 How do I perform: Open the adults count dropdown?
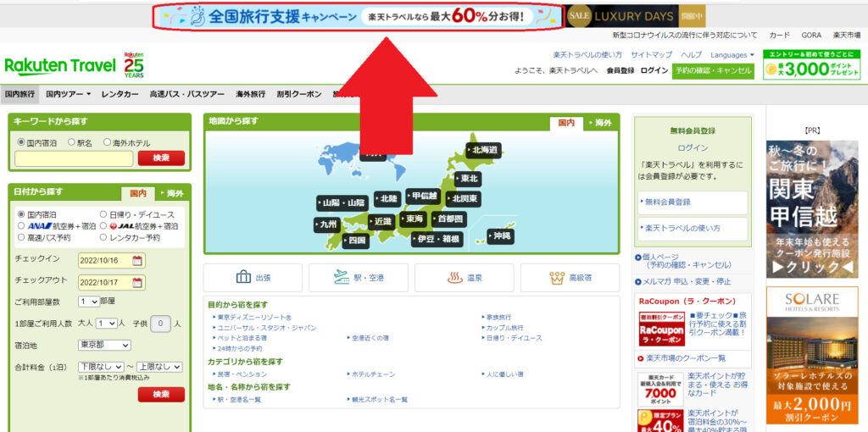point(106,324)
